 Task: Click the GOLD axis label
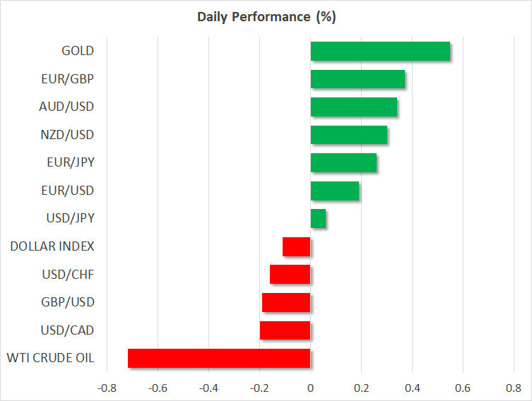click(77, 51)
